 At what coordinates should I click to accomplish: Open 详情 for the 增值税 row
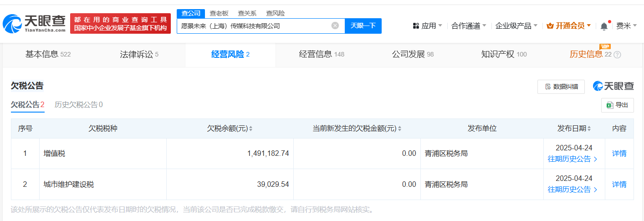[619, 154]
